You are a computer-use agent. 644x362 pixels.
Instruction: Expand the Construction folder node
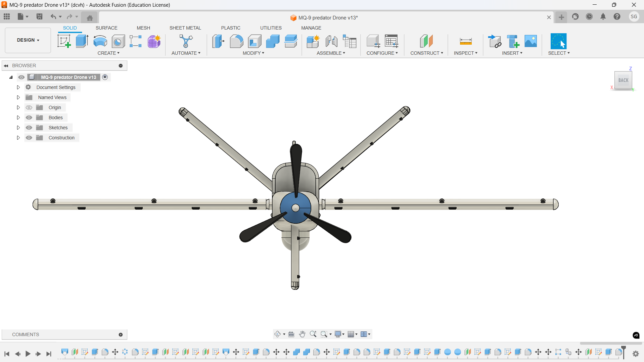click(x=18, y=138)
